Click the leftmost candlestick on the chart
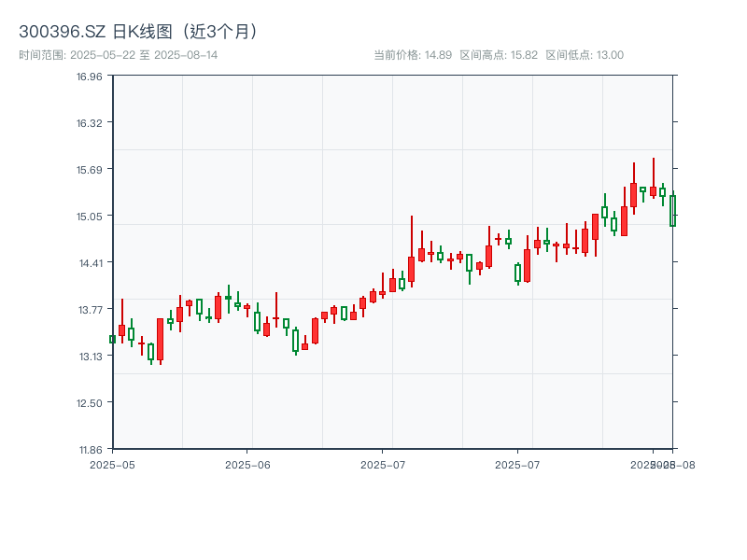747x560 pixels. (112, 339)
